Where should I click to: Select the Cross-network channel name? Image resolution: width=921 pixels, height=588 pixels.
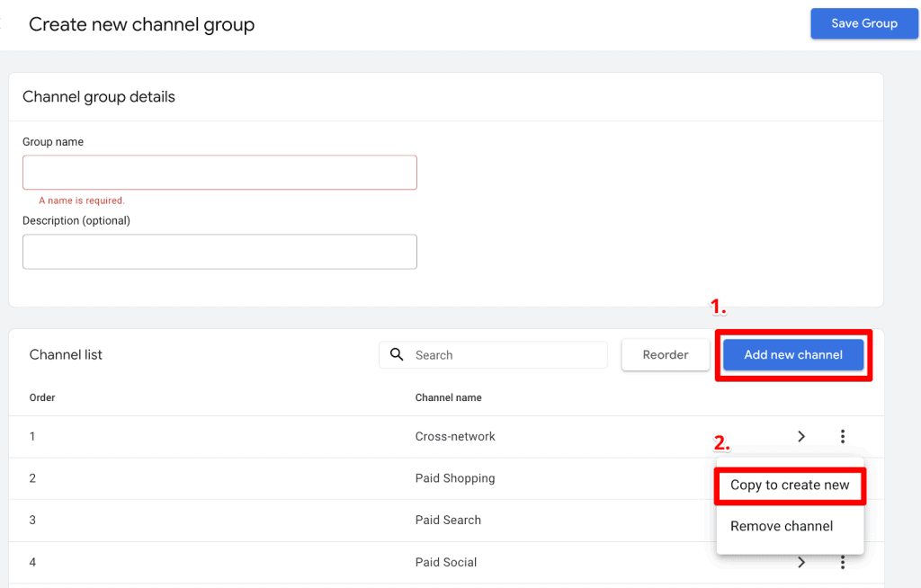(x=455, y=436)
